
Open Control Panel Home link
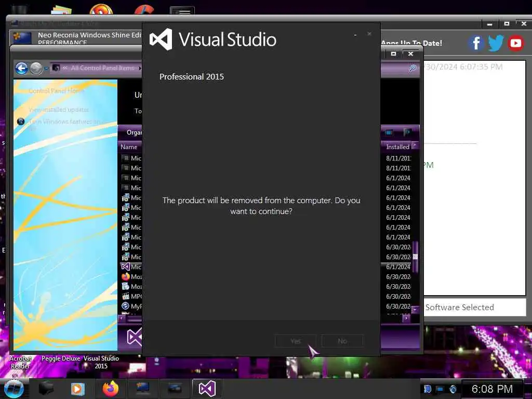tap(56, 90)
